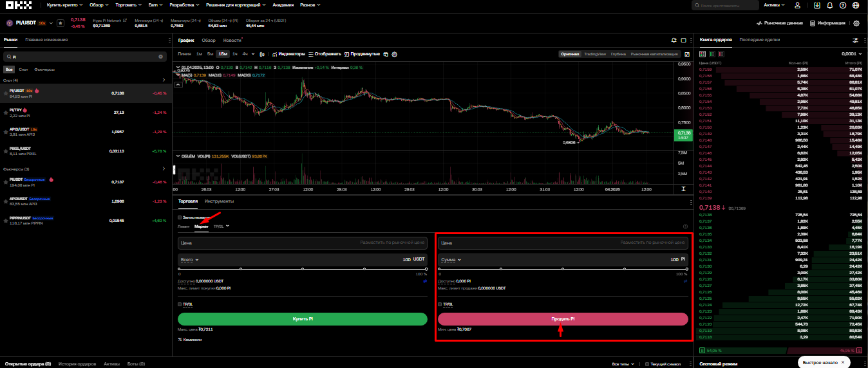Image resolution: width=868 pixels, height=368 pixels.
Task: Open the Инструменты tab
Action: click(219, 201)
